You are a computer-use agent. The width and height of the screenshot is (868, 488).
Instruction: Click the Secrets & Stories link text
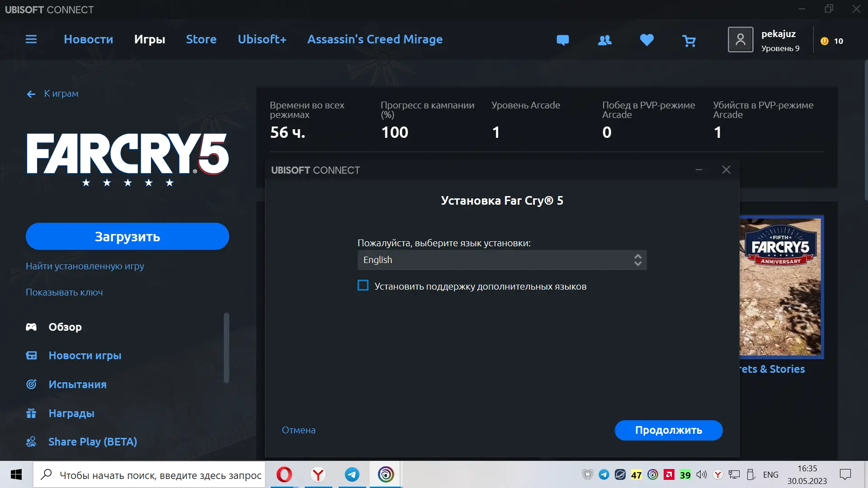tap(772, 369)
